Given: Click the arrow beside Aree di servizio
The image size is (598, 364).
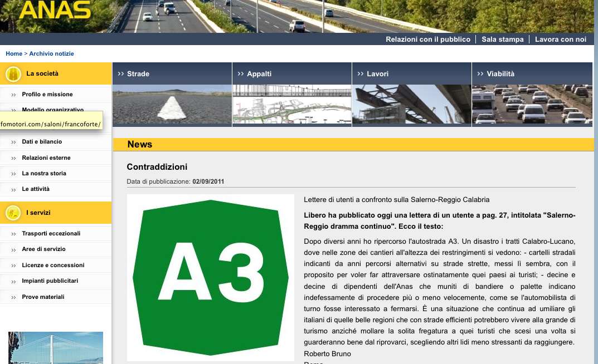Looking at the screenshot, I should tap(14, 250).
